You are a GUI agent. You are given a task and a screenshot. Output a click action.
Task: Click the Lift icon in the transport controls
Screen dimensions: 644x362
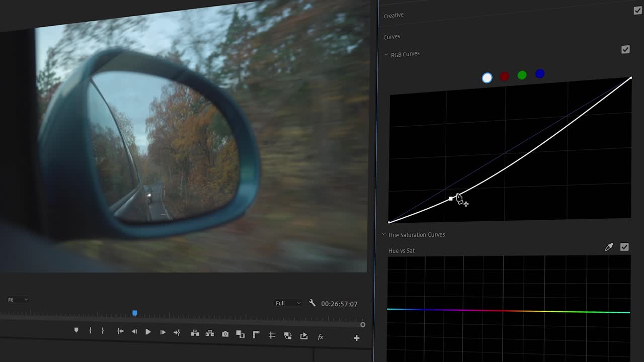(195, 333)
